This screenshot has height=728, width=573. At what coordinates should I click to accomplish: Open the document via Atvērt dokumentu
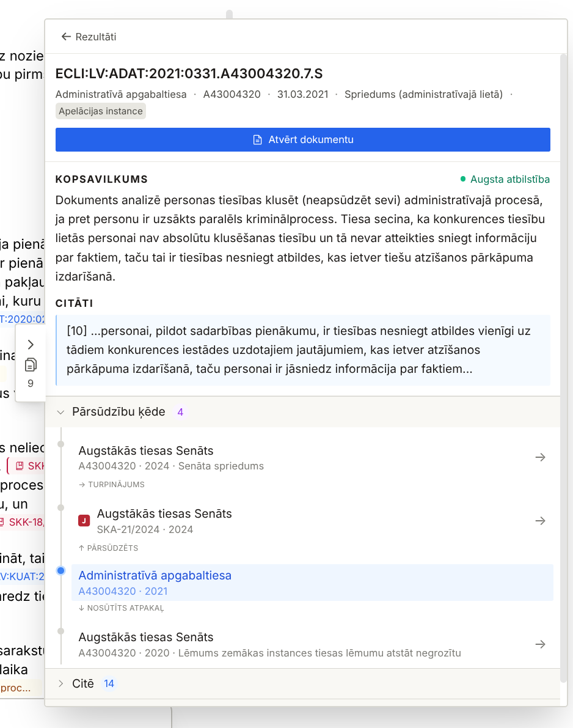[x=303, y=139]
